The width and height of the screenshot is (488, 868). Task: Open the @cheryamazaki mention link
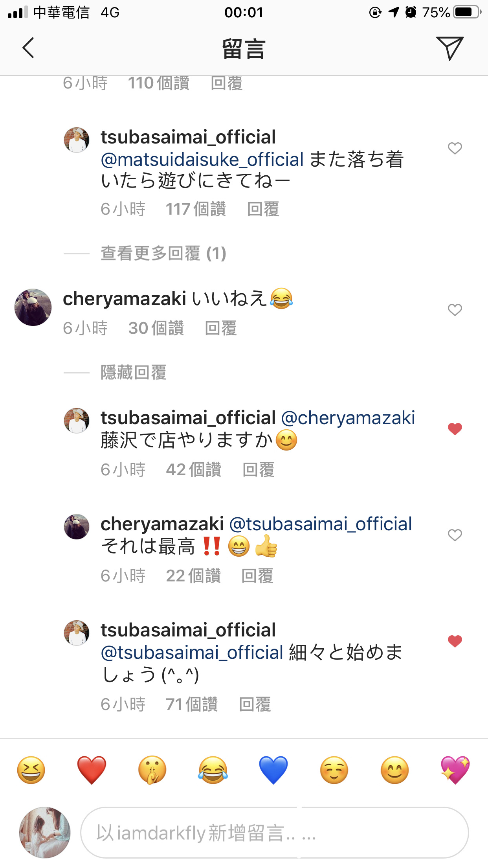[348, 417]
